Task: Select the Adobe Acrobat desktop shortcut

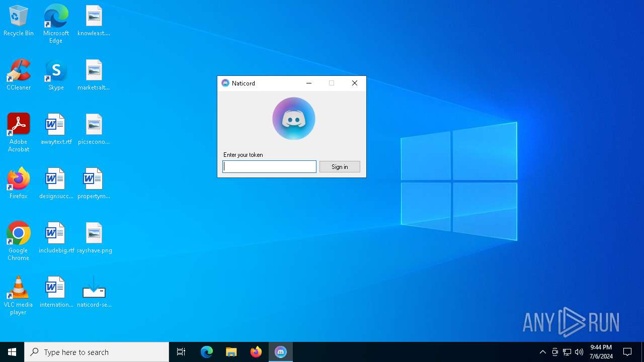Action: click(x=19, y=133)
